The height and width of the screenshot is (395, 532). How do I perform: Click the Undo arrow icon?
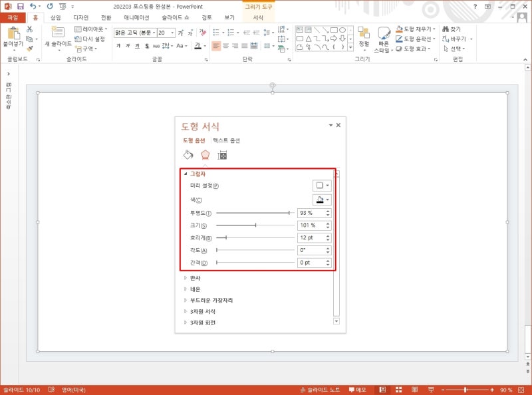(33, 6)
